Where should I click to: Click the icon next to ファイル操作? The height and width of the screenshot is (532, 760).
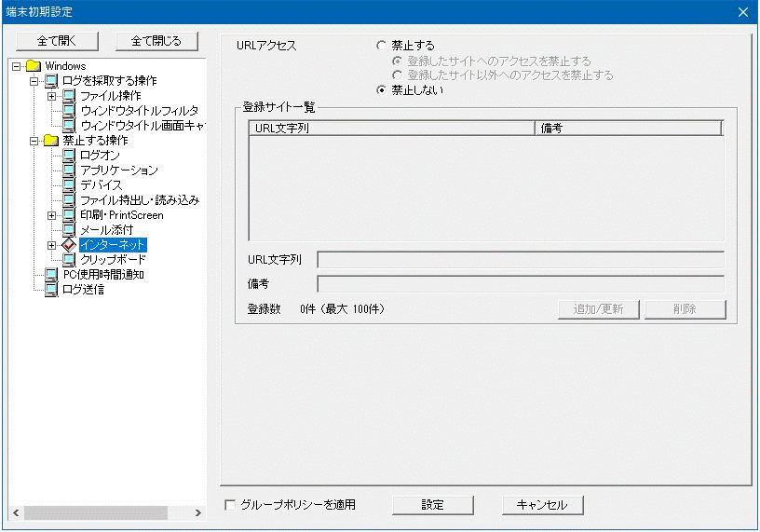coord(69,96)
